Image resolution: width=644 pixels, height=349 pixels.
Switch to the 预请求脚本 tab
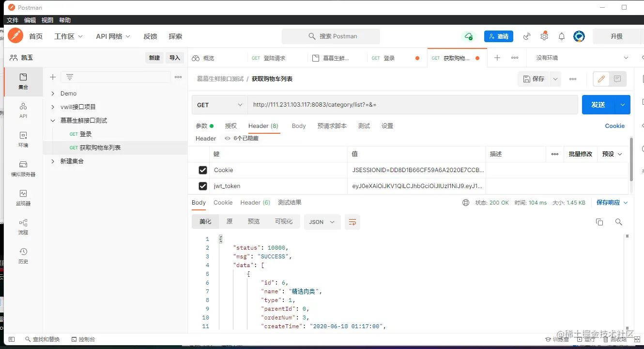point(332,126)
